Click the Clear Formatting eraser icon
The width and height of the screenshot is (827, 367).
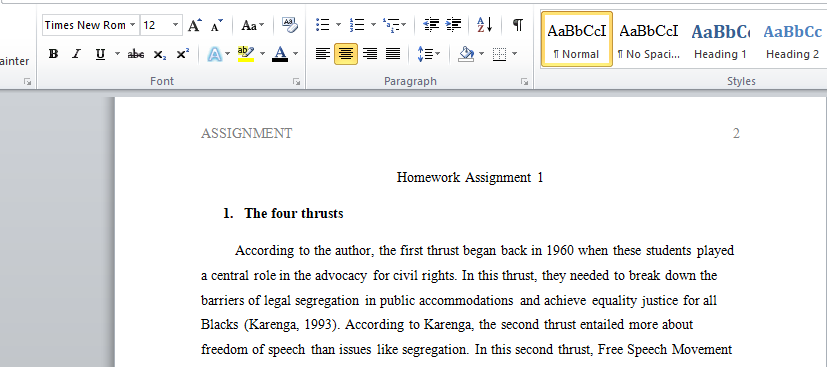tap(290, 24)
